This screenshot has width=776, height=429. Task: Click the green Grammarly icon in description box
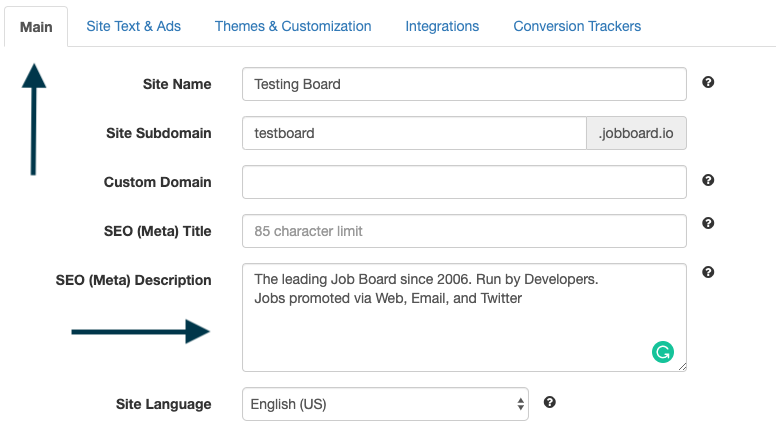662,351
